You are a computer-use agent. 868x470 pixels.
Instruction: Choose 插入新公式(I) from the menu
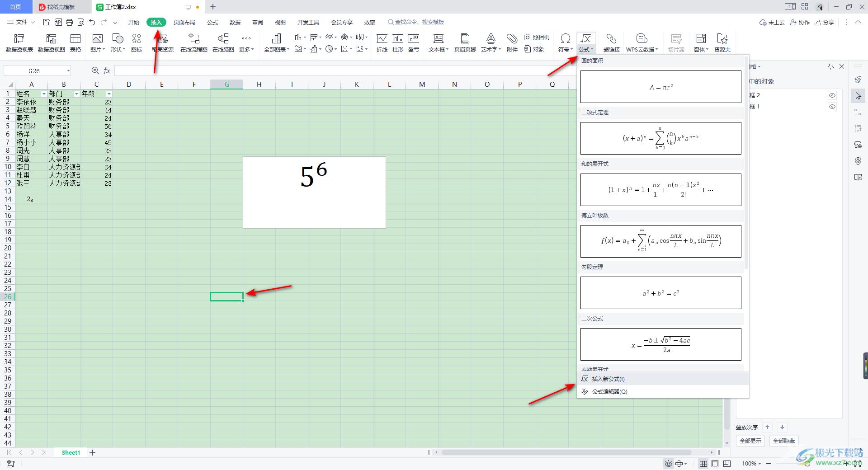pos(663,379)
